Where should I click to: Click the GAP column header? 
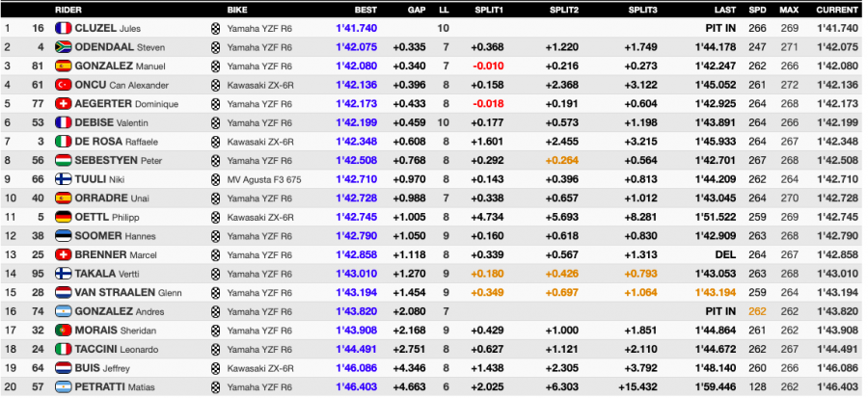pyautogui.click(x=417, y=10)
